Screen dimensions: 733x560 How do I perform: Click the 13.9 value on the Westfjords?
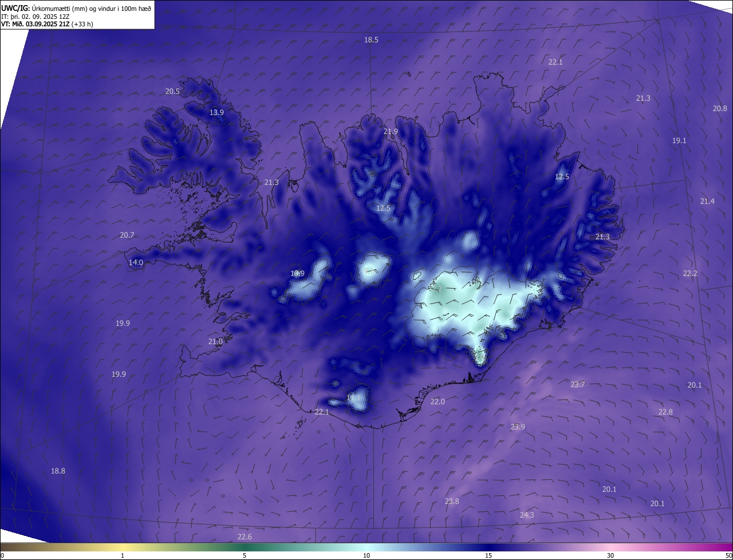216,112
